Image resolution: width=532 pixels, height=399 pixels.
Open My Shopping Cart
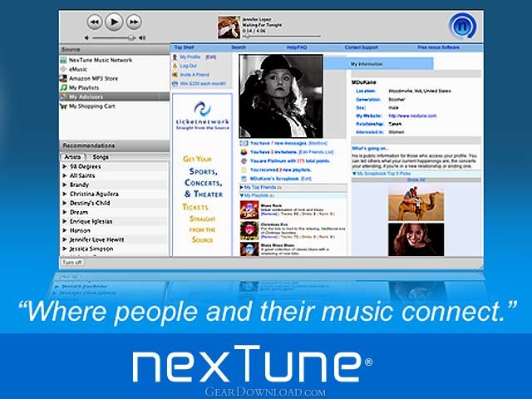coord(92,106)
